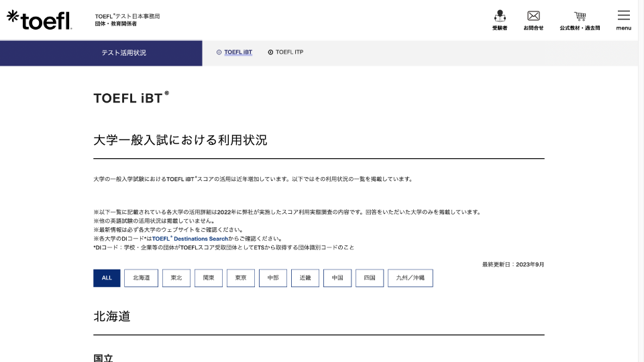Filter by 中部 region
The image size is (644, 362).
273,278
